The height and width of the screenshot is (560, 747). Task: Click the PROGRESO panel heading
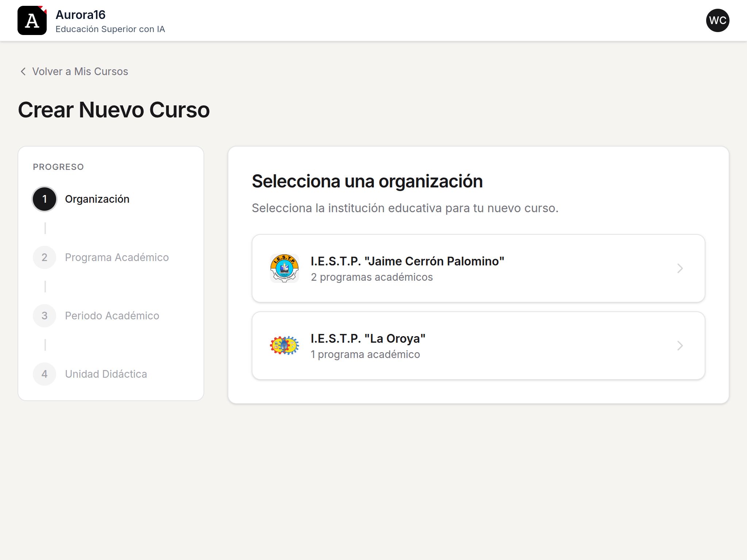click(58, 167)
